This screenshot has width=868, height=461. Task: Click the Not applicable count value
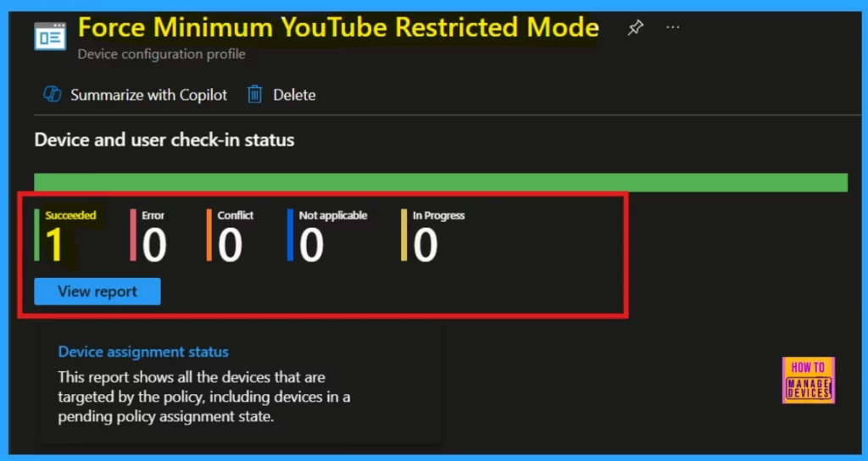coord(311,245)
